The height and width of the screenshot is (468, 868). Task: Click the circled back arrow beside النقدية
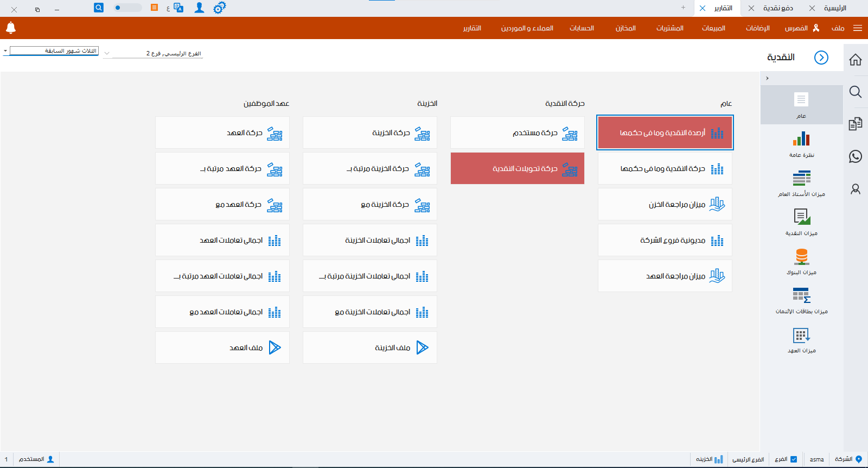[821, 58]
